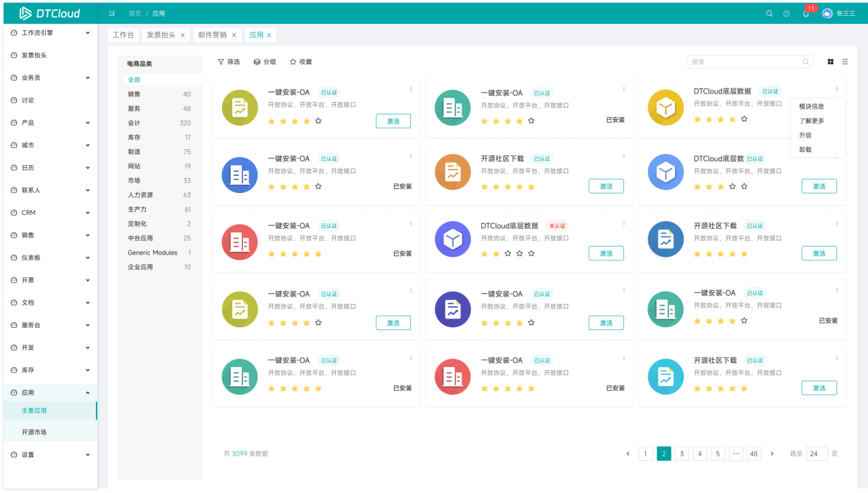Click the user avatar 张三三
The image size is (868, 493).
828,14
